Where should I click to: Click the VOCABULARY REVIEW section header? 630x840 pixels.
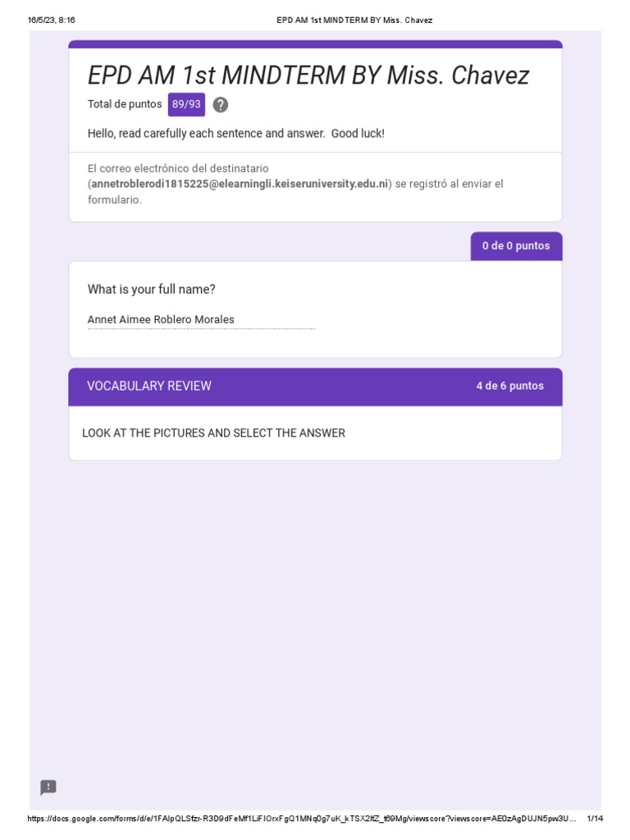tap(149, 386)
